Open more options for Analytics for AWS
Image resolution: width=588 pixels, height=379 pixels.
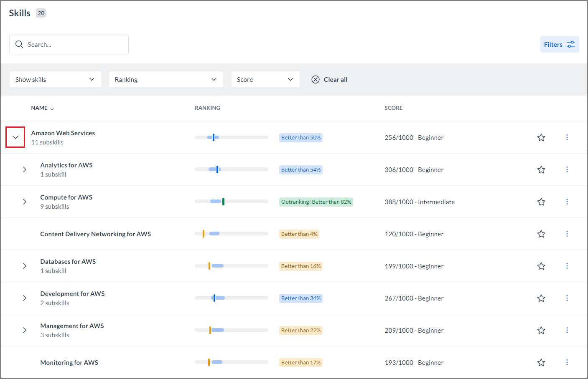pyautogui.click(x=567, y=169)
